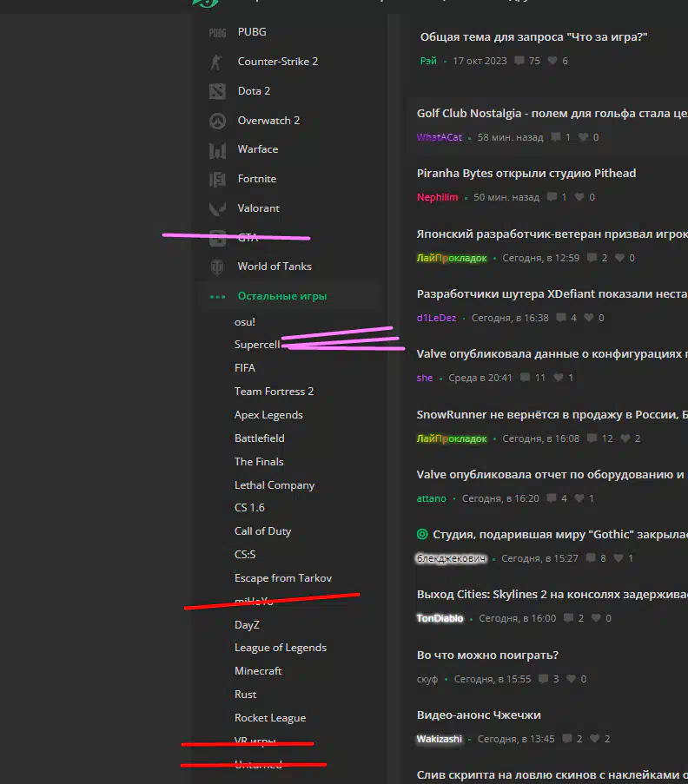Open user profile WhatACat
688x784 pixels.
click(x=440, y=137)
